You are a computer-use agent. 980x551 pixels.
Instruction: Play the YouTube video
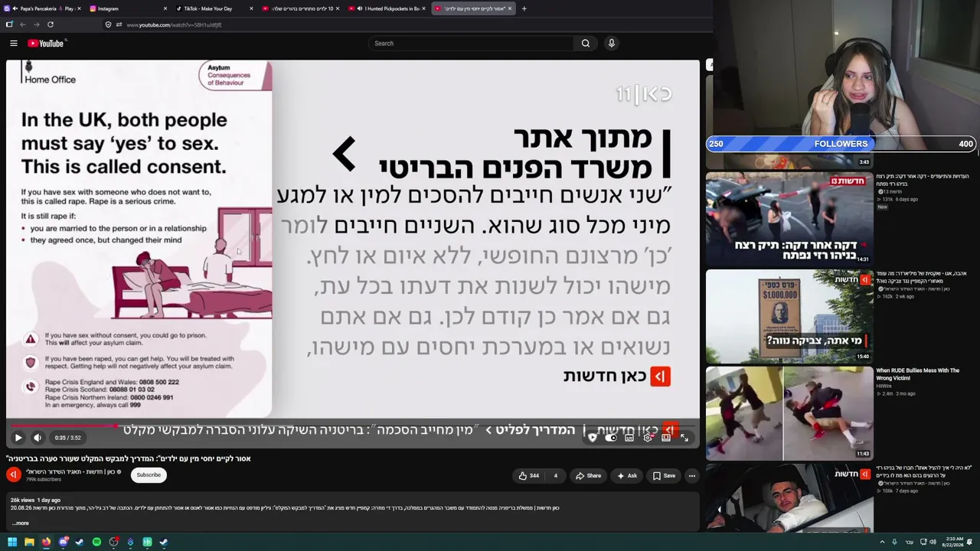pos(18,438)
